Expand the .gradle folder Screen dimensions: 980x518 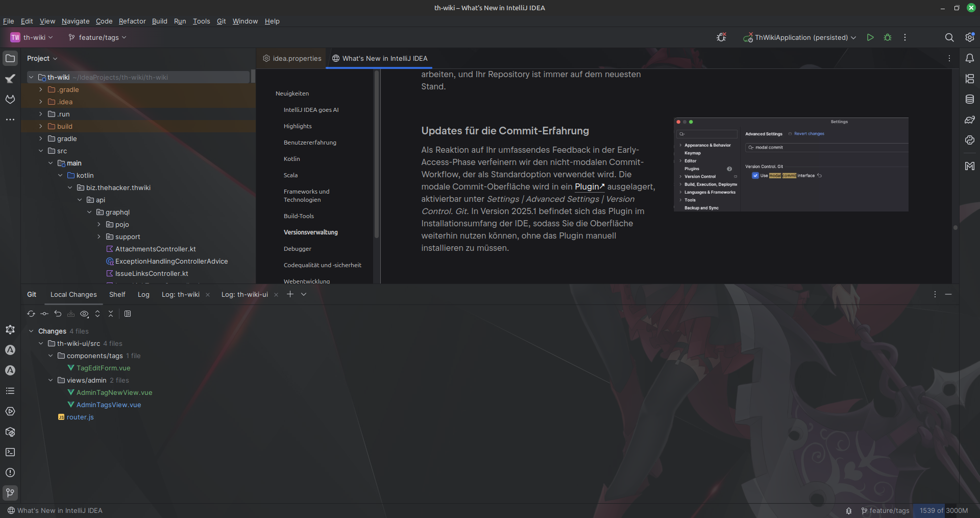[41, 89]
